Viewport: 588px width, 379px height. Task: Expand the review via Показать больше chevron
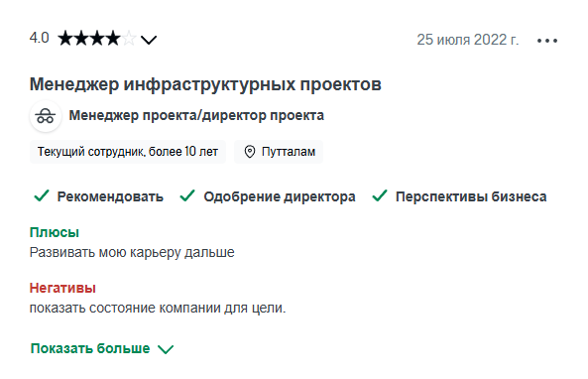[x=166, y=349]
